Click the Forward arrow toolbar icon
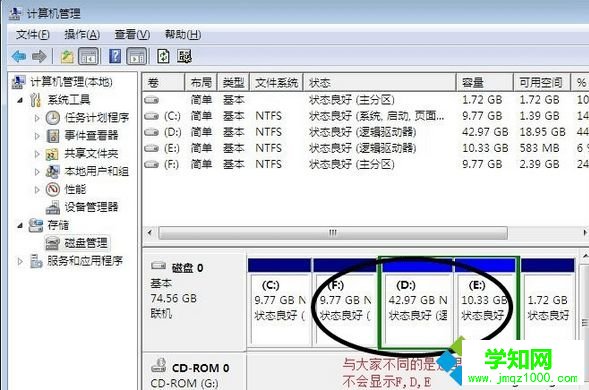The width and height of the screenshot is (589, 390). 39,57
